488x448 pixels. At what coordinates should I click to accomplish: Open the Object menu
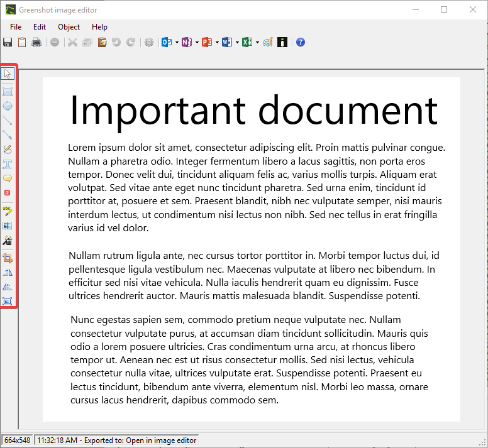tap(69, 27)
